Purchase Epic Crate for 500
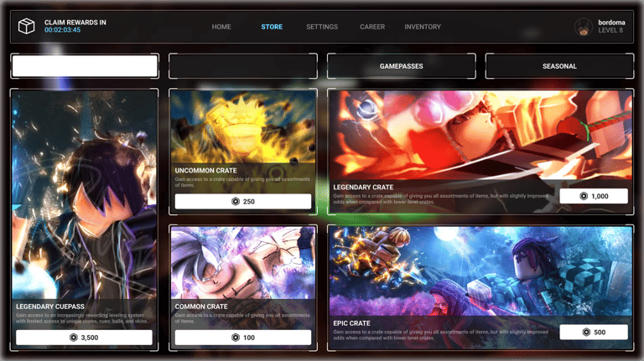Viewport: 644px width, 361px height. click(x=594, y=333)
